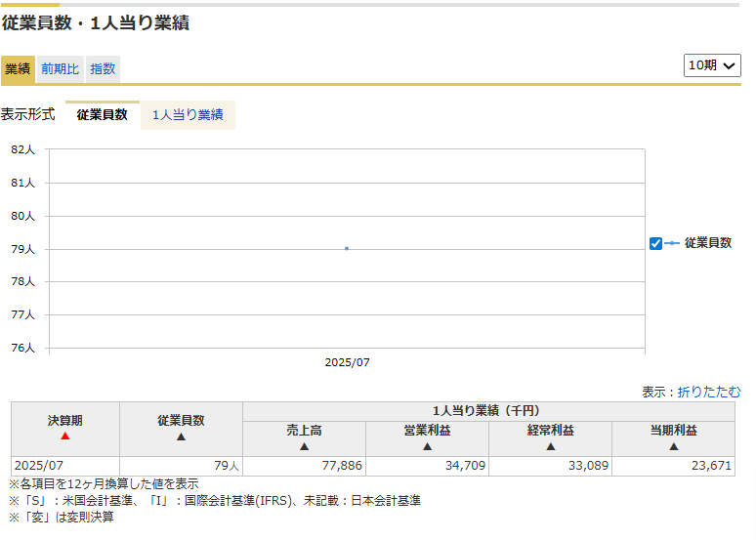Click the 2025/07 data point on chart
The height and width of the screenshot is (540, 756).
[347, 248]
